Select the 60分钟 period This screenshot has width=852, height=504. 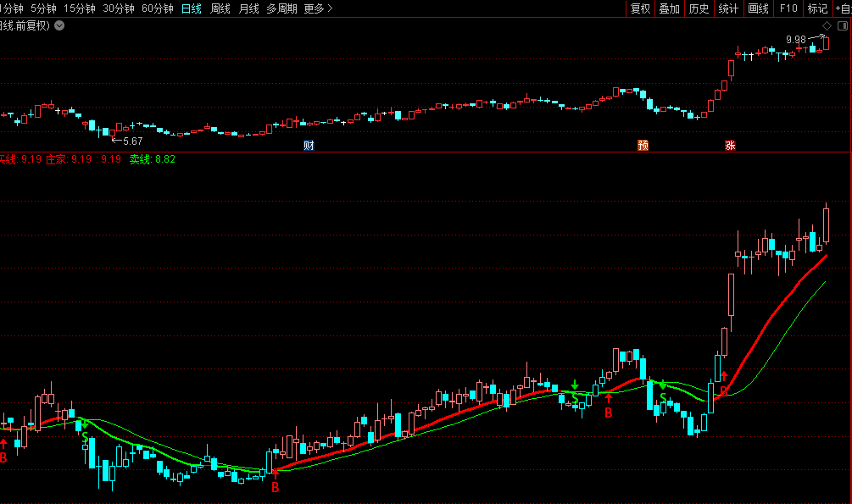[x=158, y=8]
